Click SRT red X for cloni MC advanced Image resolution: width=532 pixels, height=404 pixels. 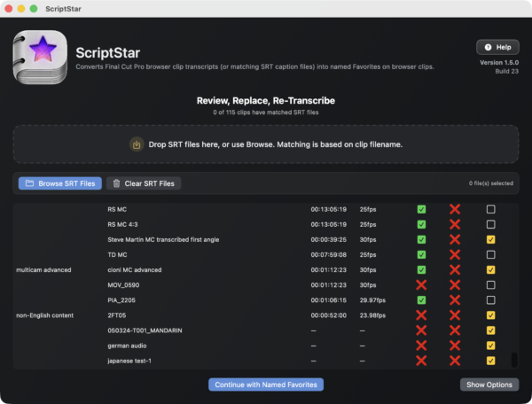[455, 270]
